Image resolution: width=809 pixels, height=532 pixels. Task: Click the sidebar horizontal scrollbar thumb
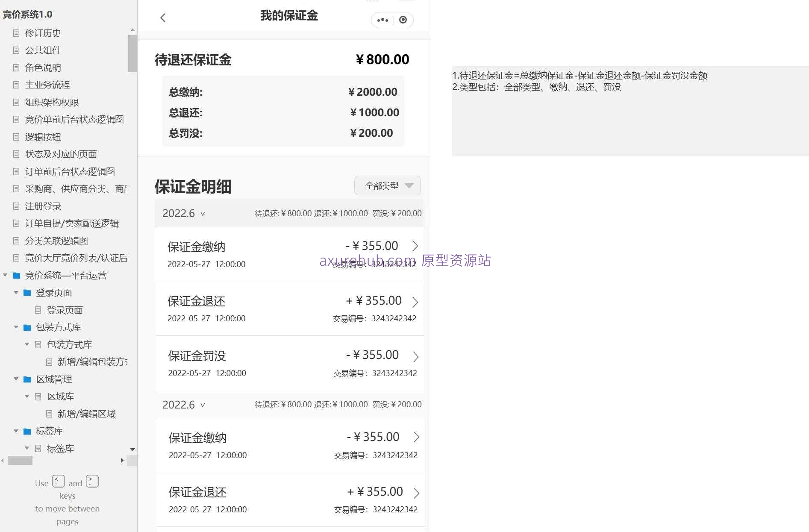pyautogui.click(x=20, y=460)
